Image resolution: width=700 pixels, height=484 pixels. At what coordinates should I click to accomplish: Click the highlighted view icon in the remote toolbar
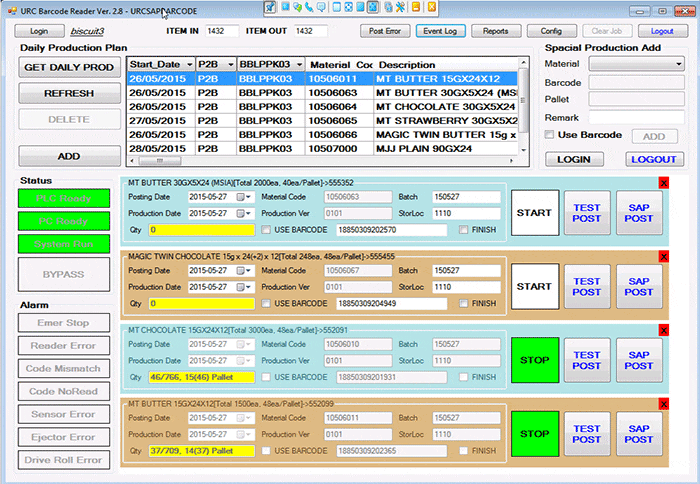point(373,7)
